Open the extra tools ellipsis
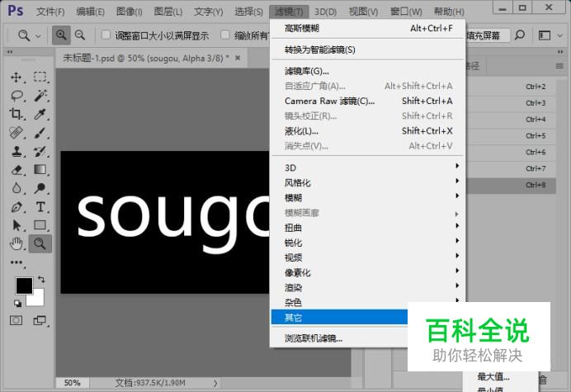Image resolution: width=571 pixels, height=392 pixels. [x=17, y=262]
